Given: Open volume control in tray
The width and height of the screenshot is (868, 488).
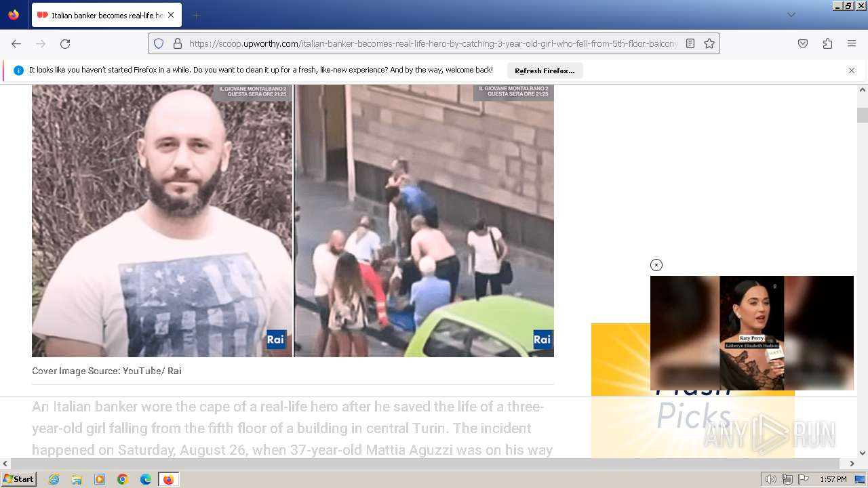Looking at the screenshot, I should click(x=771, y=479).
